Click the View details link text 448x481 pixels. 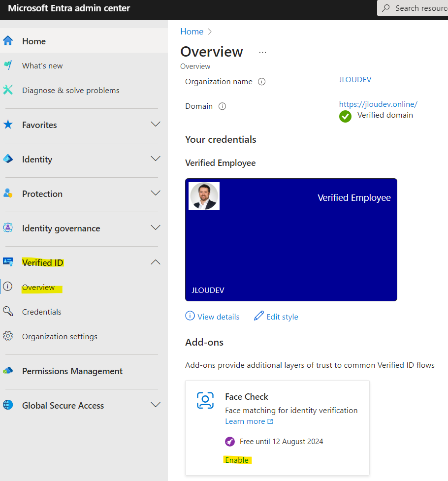218,317
